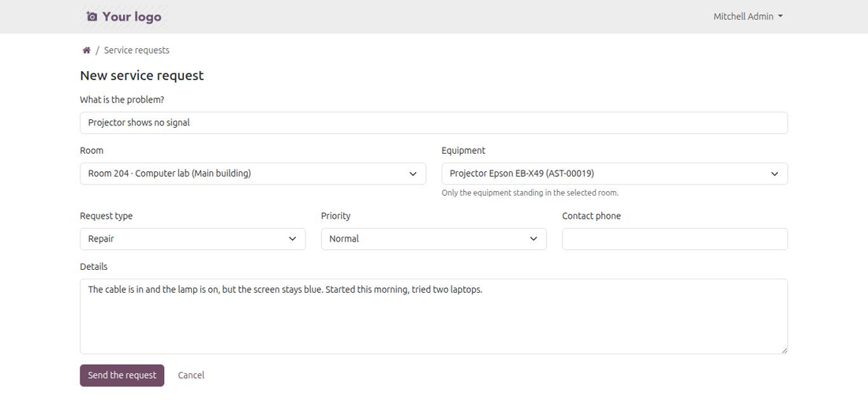Click the 'What is the problem?' label
This screenshot has height=419, width=868.
click(122, 99)
